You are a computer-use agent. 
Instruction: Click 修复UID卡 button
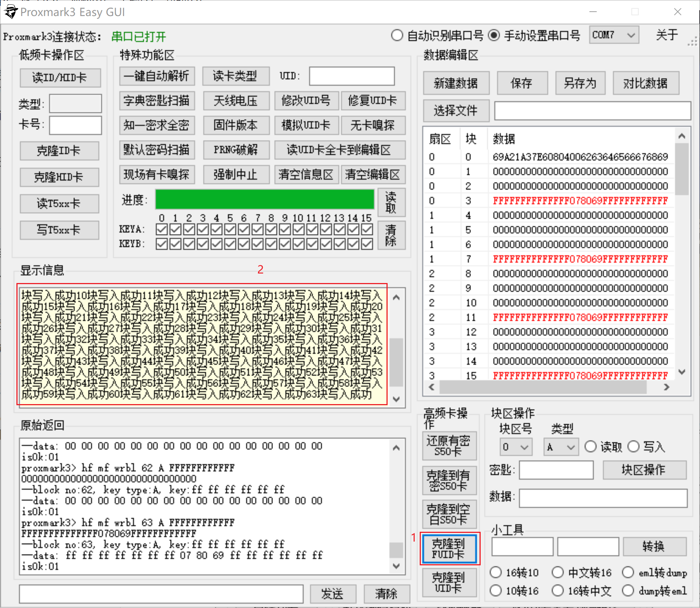click(x=373, y=101)
